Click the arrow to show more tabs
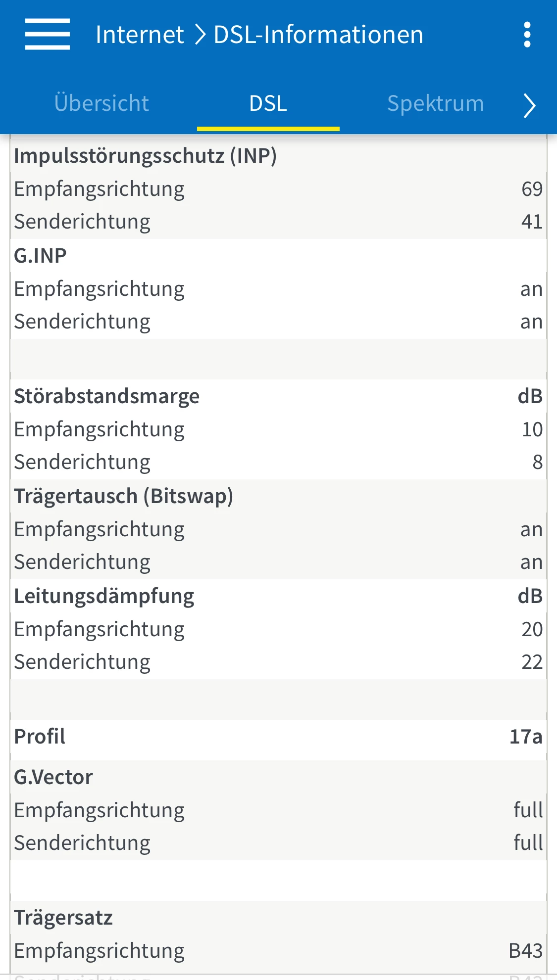The image size is (557, 980). pyautogui.click(x=529, y=105)
